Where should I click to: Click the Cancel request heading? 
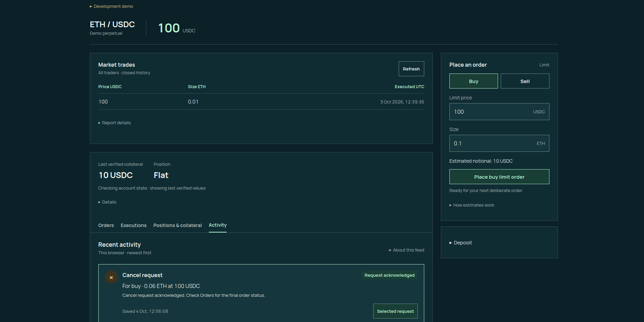tap(143, 275)
